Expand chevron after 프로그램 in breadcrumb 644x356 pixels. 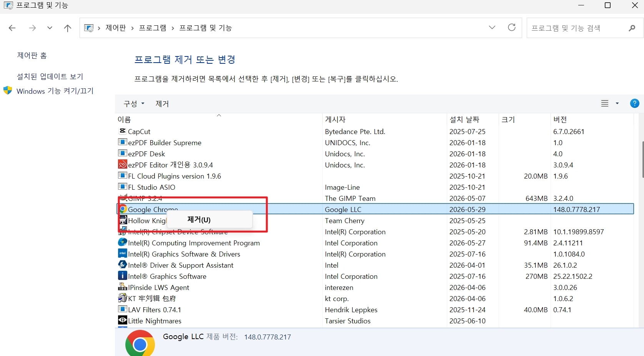point(173,28)
